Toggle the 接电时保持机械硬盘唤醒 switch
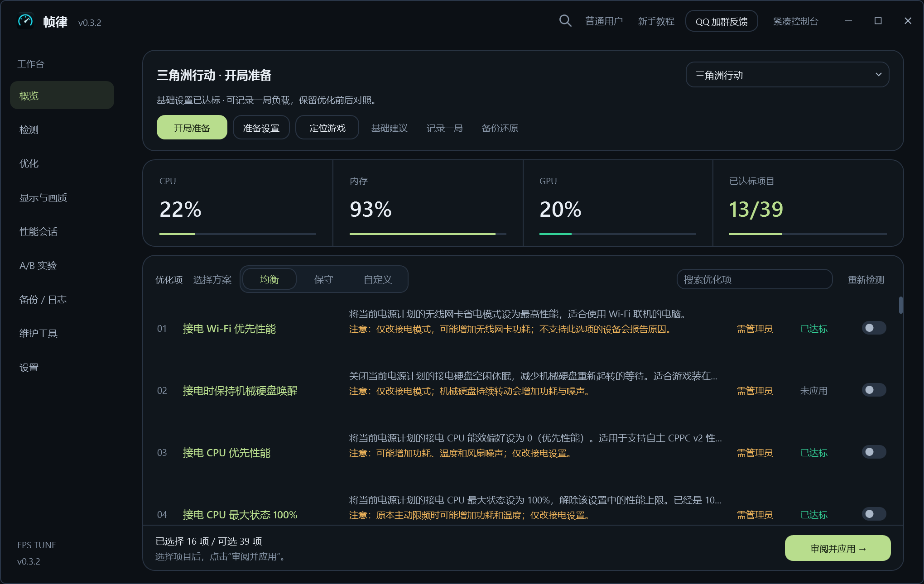Screen dimensions: 924x584 click(x=874, y=390)
